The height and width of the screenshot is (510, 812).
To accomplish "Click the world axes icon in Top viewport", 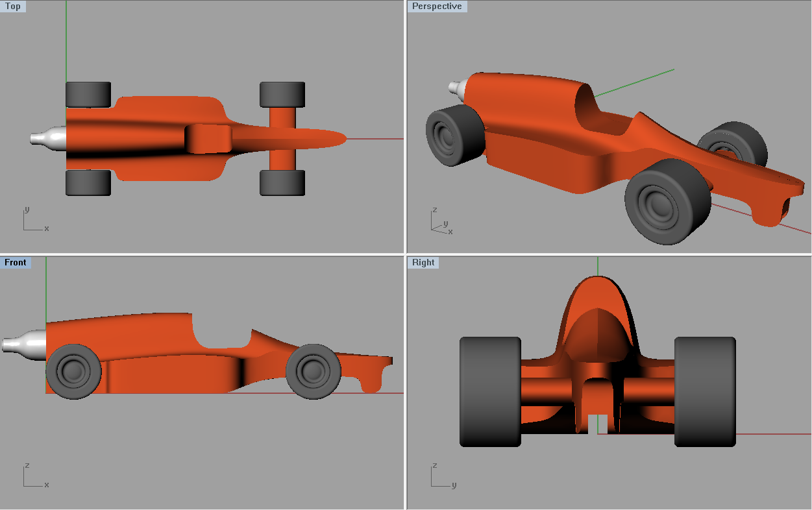I will (x=34, y=221).
